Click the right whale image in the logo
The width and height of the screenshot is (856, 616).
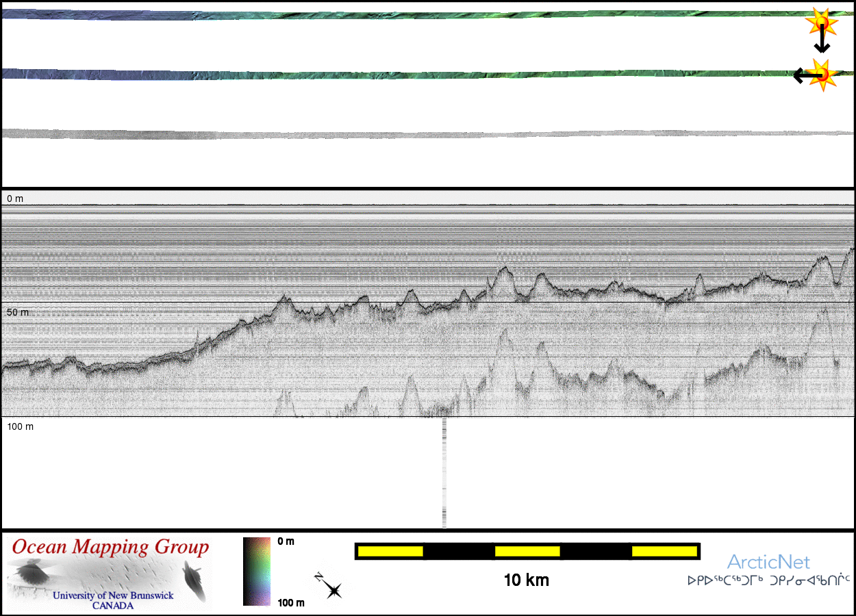point(196,580)
